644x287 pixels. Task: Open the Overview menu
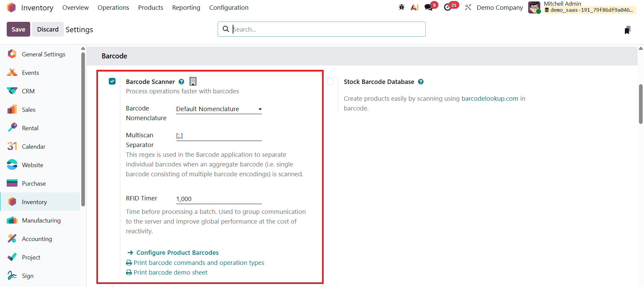pyautogui.click(x=76, y=7)
